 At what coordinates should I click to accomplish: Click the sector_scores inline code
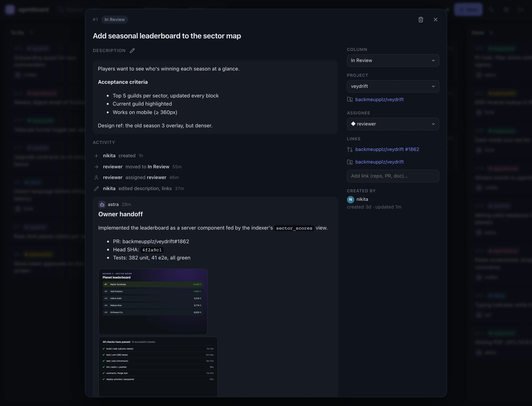pyautogui.click(x=294, y=228)
